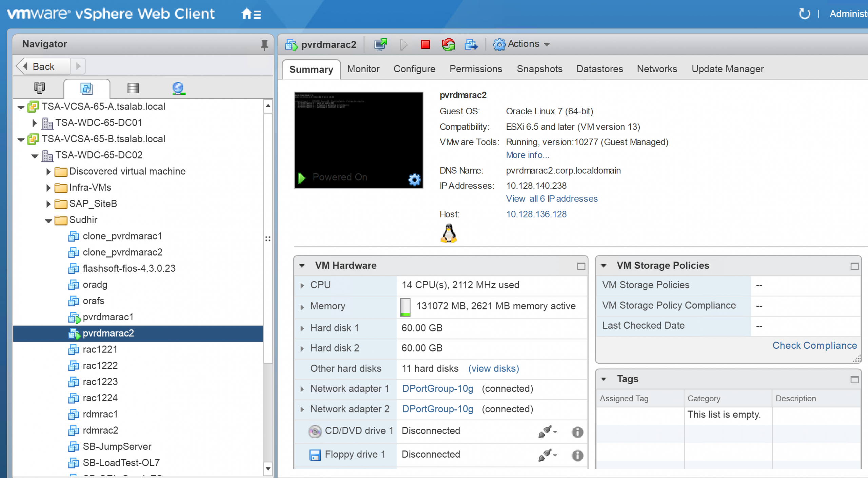Pin the Navigator panel
This screenshot has width=868, height=478.
(264, 44)
